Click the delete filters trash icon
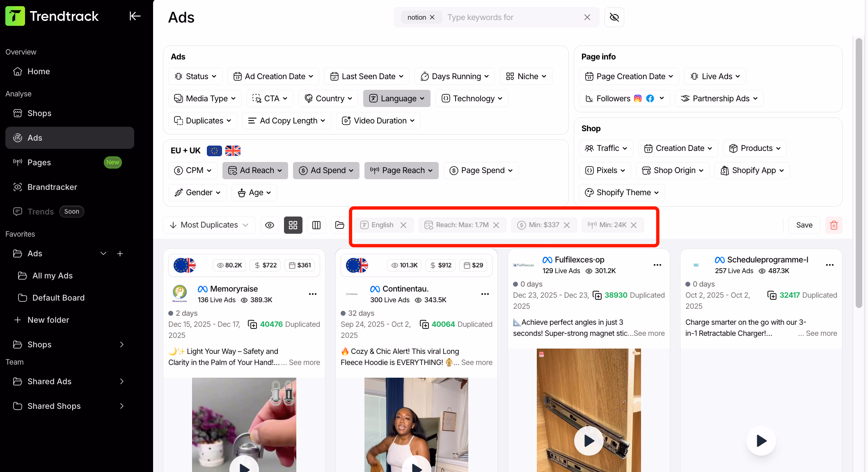This screenshot has height=472, width=868. [834, 225]
